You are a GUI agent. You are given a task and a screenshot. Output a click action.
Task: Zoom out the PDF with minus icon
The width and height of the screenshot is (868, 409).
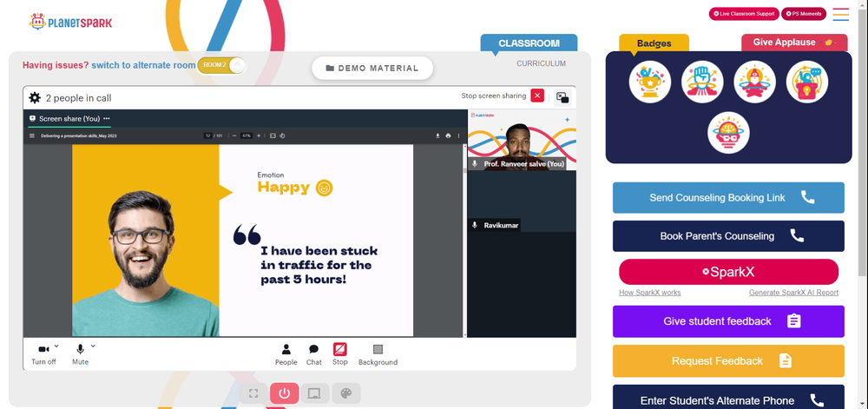tap(234, 135)
